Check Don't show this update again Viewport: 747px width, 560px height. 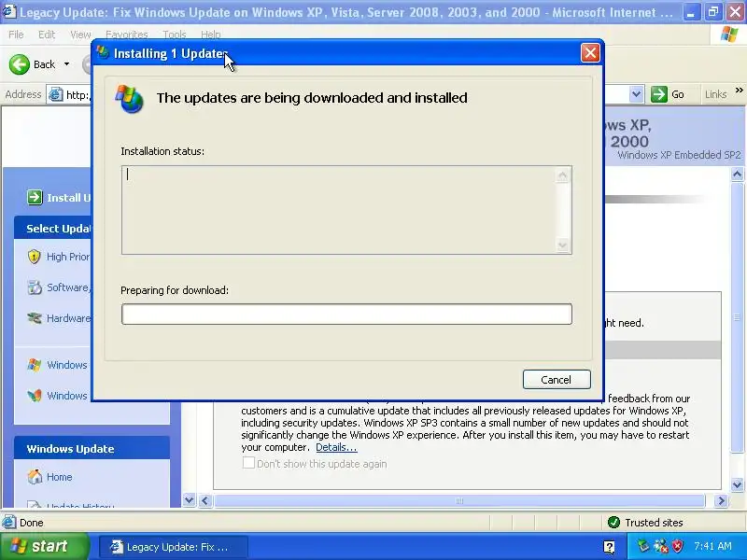248,463
